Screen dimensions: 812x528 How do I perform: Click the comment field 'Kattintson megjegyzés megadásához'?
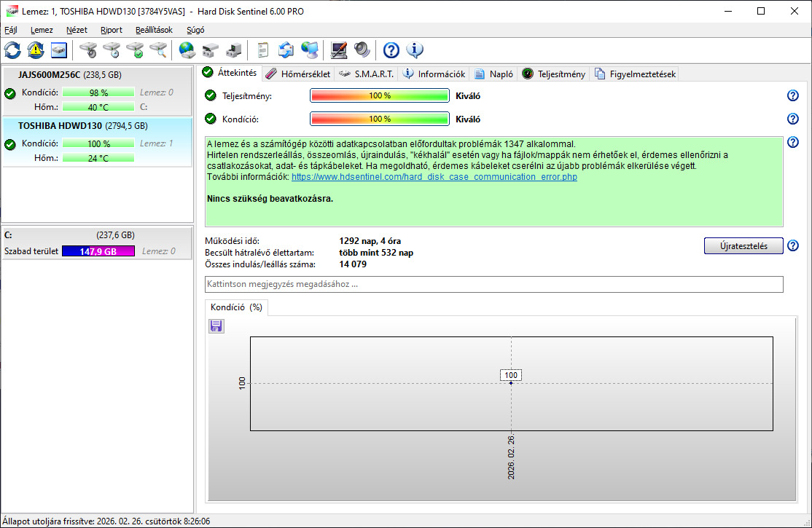click(493, 284)
